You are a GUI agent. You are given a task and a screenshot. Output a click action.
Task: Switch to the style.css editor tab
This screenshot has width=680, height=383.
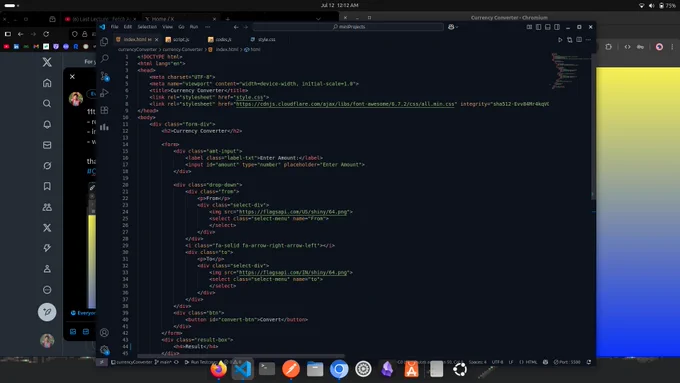coord(263,39)
